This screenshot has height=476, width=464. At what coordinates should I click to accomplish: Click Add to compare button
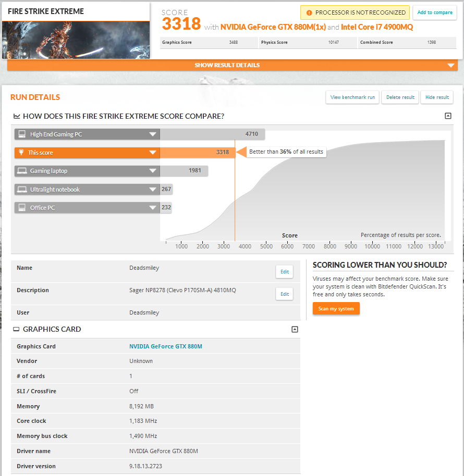(435, 12)
